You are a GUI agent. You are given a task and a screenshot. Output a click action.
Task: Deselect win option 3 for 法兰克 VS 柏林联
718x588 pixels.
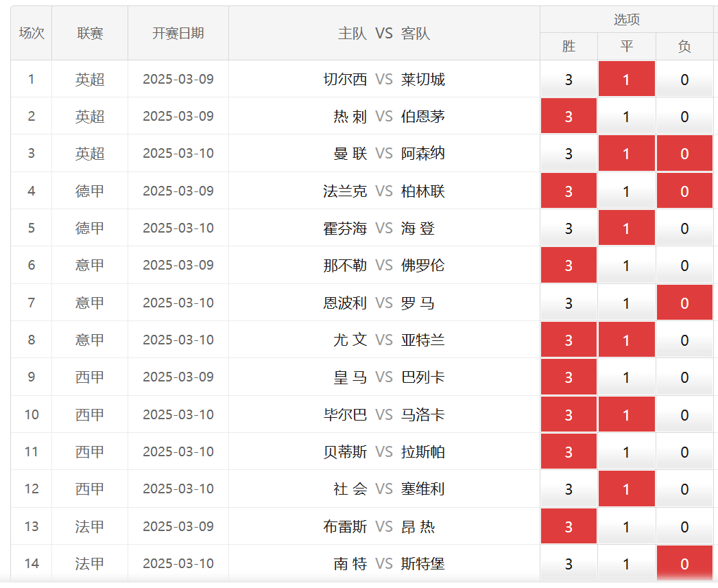(x=569, y=191)
